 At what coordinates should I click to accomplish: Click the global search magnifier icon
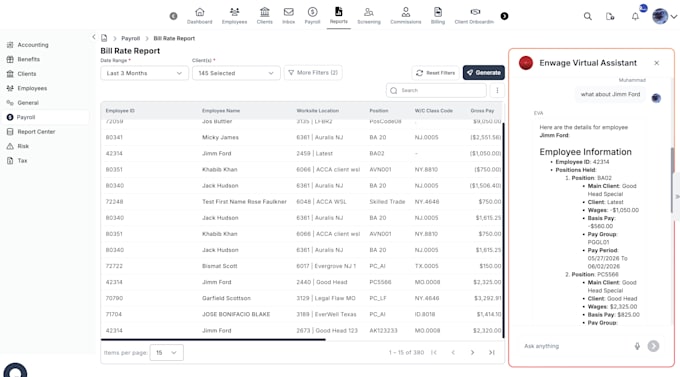(588, 16)
